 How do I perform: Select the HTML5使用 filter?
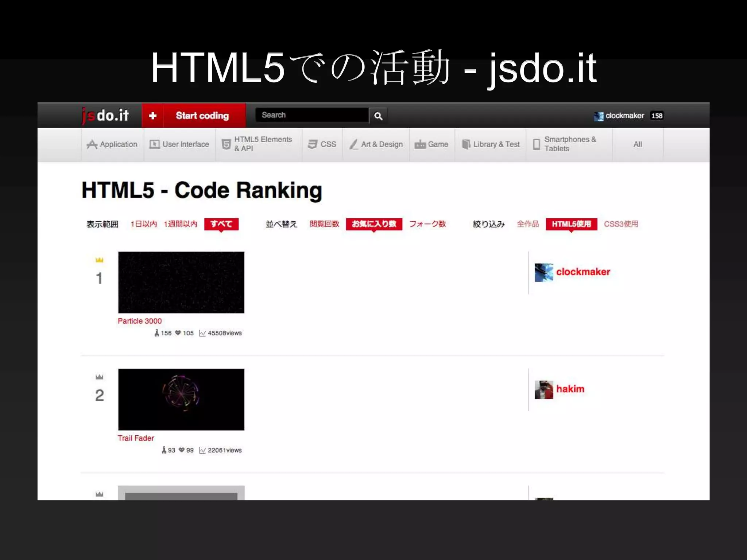(x=572, y=224)
